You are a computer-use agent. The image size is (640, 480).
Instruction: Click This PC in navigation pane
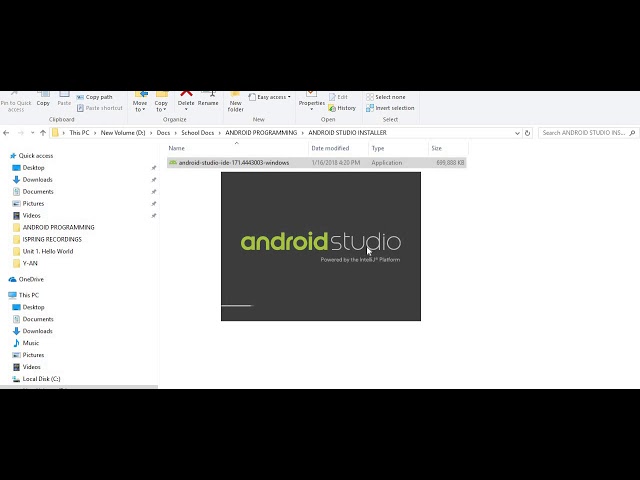click(29, 295)
